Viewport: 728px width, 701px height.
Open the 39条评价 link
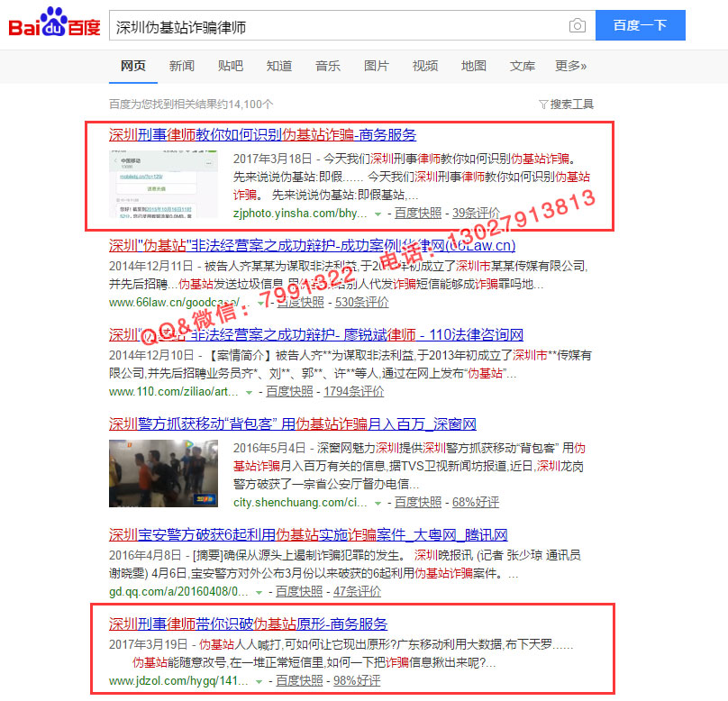(x=476, y=213)
